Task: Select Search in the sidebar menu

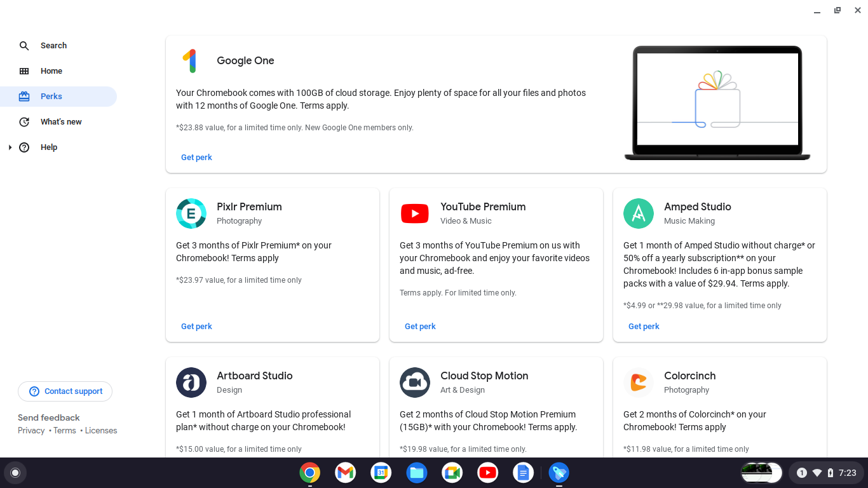Action: coord(58,46)
